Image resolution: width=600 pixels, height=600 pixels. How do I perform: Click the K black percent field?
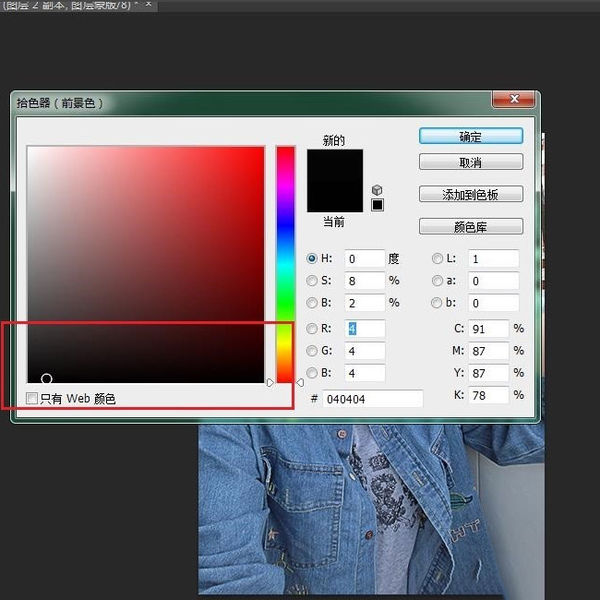[489, 395]
